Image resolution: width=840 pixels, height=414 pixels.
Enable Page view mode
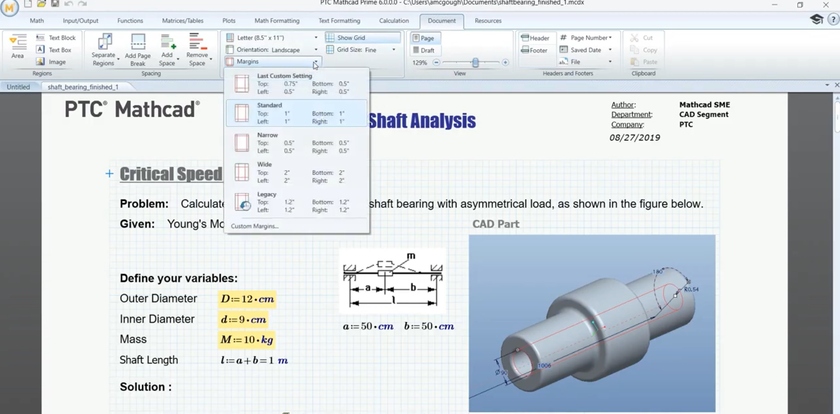[x=424, y=37]
